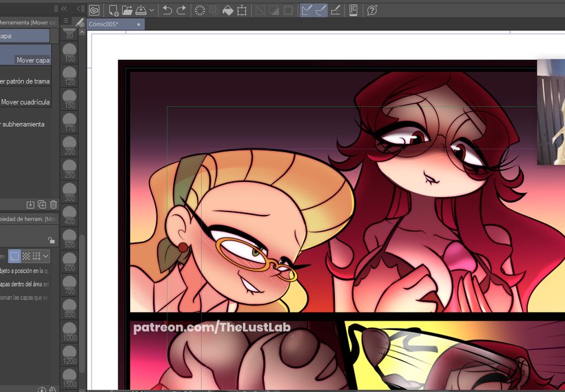
Task: Undo the last action
Action: pyautogui.click(x=167, y=10)
